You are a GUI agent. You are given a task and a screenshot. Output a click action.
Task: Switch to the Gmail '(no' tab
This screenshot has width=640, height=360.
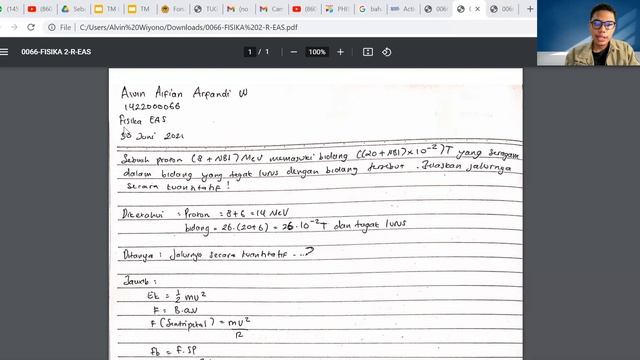tap(239, 9)
